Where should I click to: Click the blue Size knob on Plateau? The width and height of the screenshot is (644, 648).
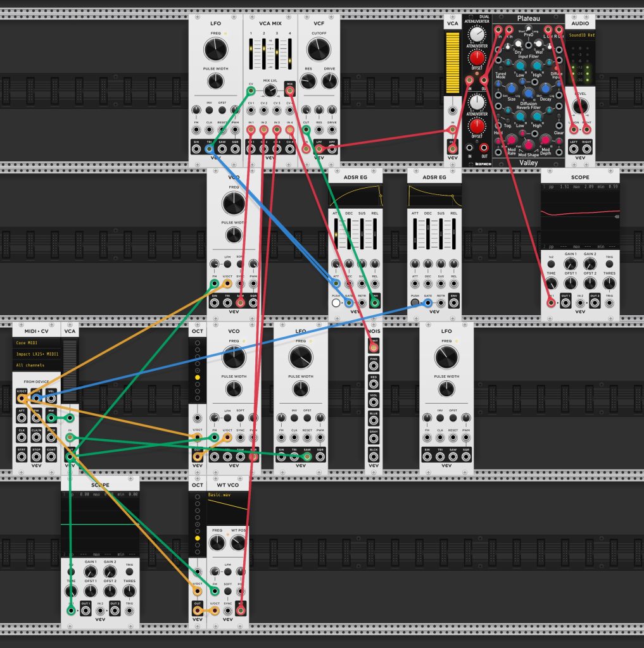pos(512,89)
